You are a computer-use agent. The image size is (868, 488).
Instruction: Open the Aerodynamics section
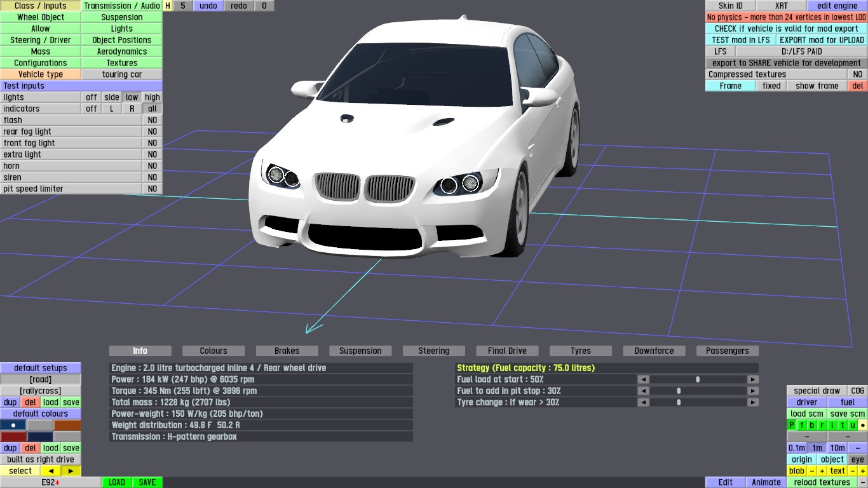click(x=122, y=51)
